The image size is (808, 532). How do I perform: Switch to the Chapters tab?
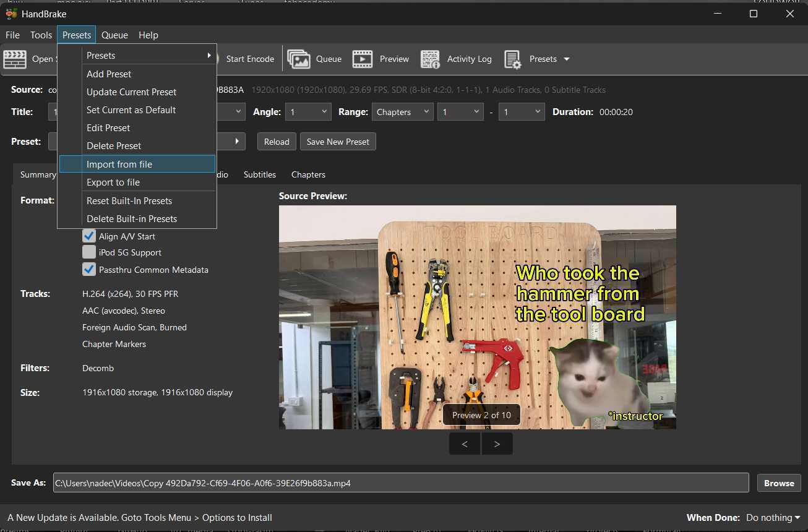pos(308,174)
